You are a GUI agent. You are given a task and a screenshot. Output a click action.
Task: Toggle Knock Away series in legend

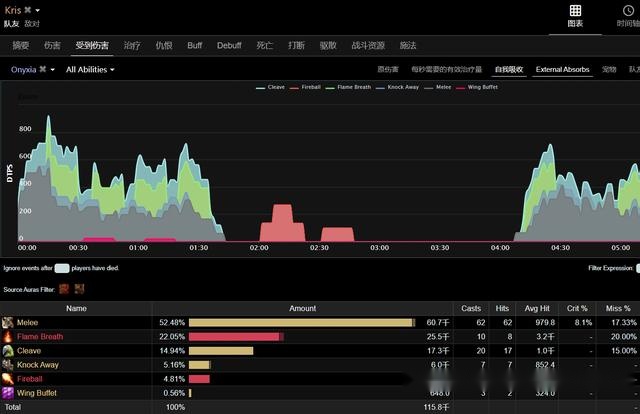point(397,87)
